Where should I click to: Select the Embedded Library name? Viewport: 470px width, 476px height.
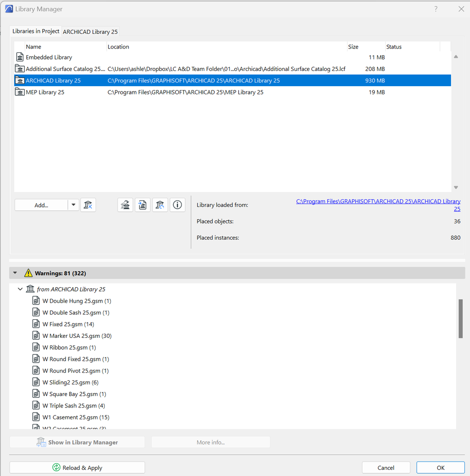coord(49,57)
